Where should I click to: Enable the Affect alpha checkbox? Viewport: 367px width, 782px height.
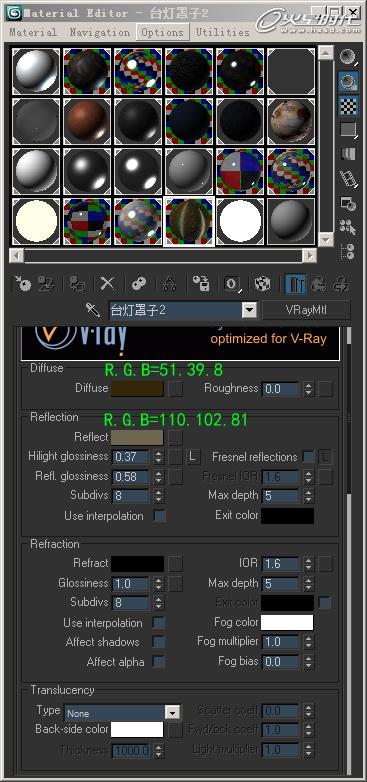[159, 662]
